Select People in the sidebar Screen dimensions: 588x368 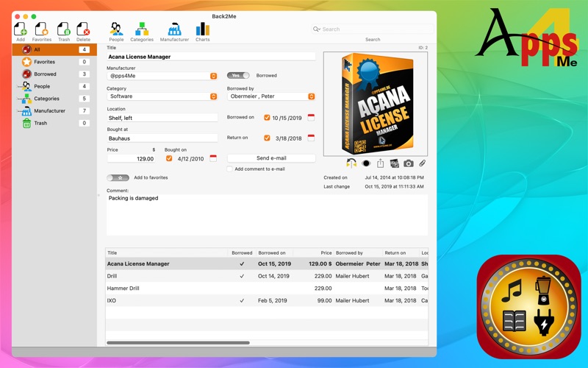54,86
